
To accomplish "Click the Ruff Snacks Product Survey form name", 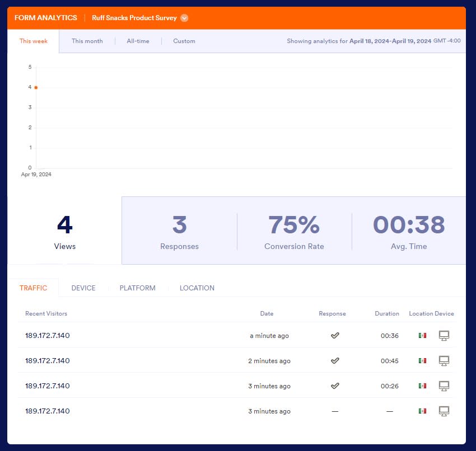I will (134, 18).
